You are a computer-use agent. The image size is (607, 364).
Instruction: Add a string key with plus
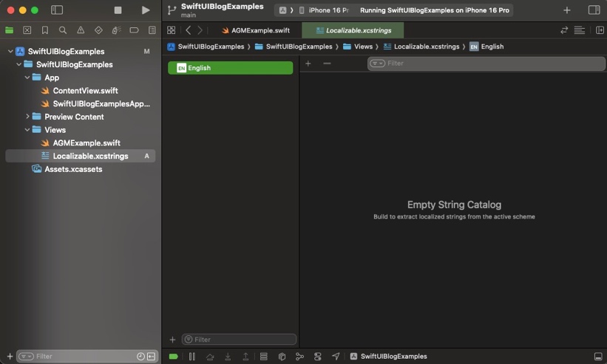308,63
